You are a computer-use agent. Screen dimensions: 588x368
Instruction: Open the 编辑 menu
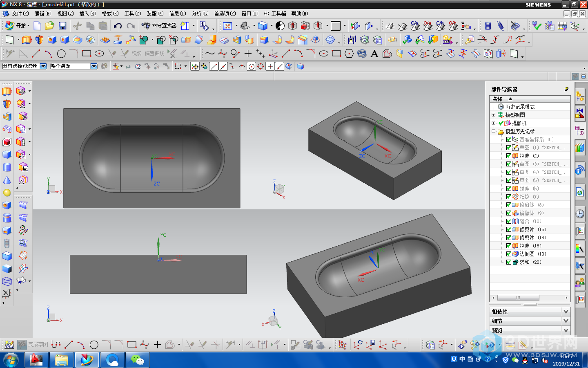42,13
